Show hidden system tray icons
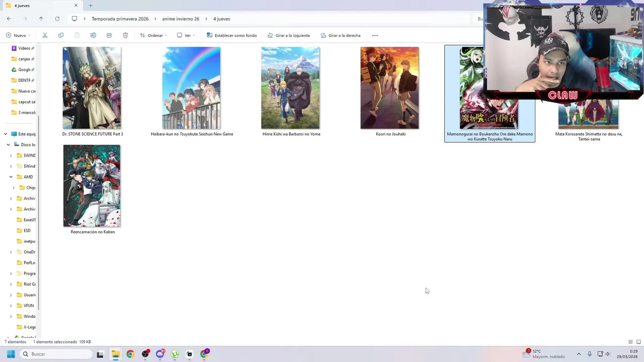The width and height of the screenshot is (644, 362). tap(579, 354)
